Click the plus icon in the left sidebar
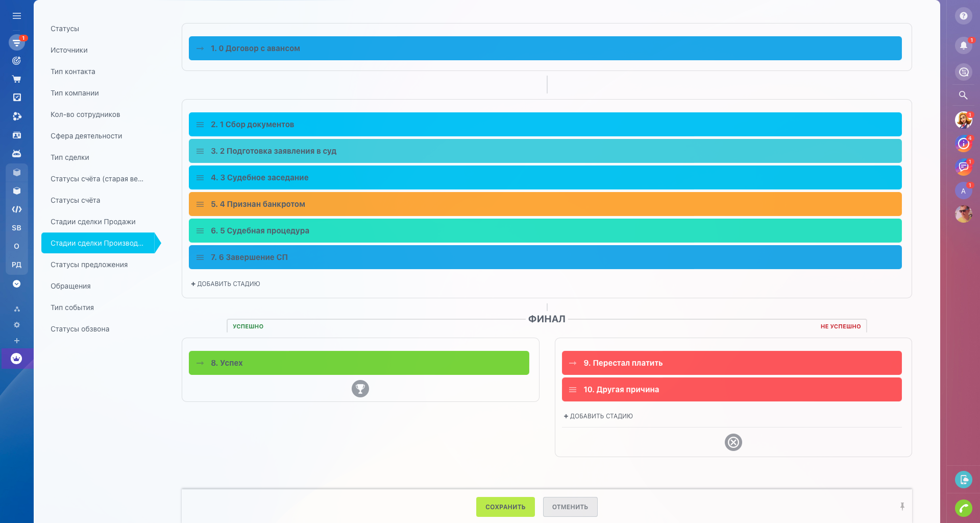The width and height of the screenshot is (980, 523). 17,341
